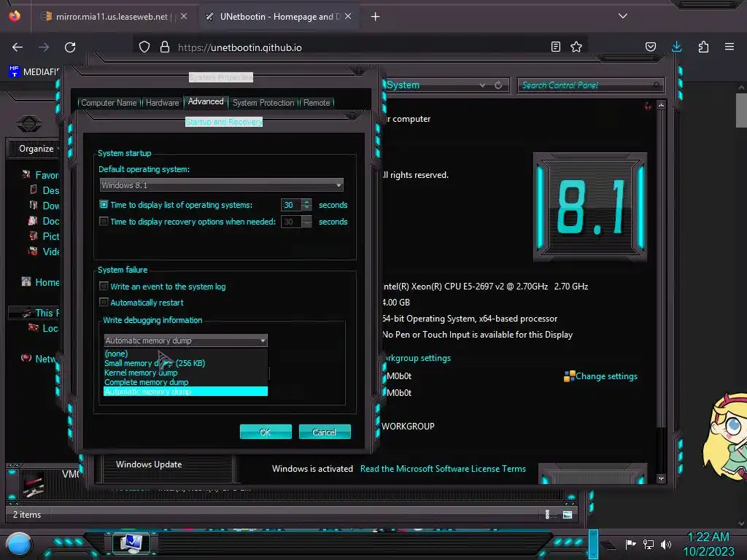
Task: Cancel the Startup and Recovery dialog
Action: click(325, 432)
